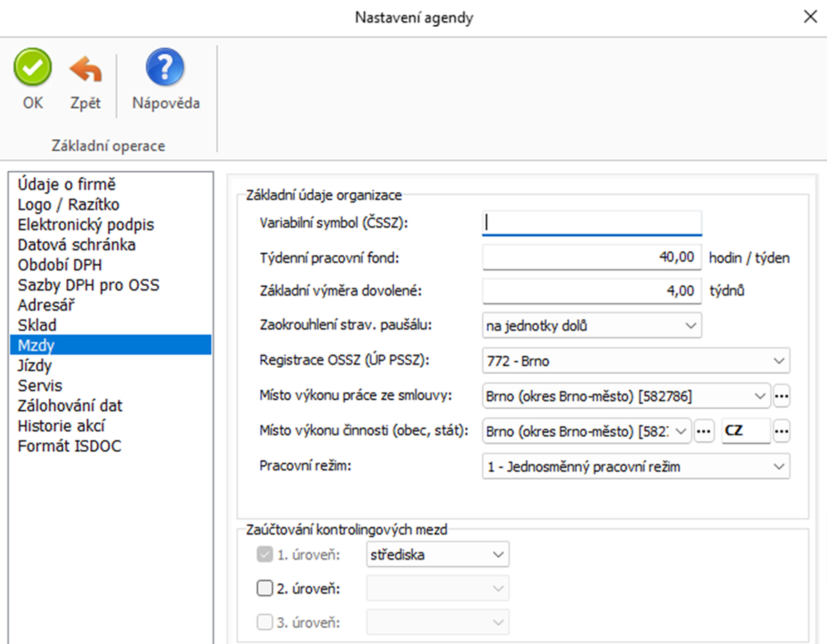Click the Variabilní symbol (ČSSZ) input field
This screenshot has height=644, width=827.
591,222
